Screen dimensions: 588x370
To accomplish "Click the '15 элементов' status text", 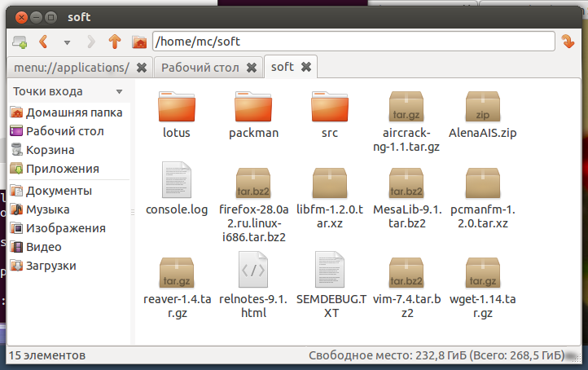I will (x=47, y=355).
